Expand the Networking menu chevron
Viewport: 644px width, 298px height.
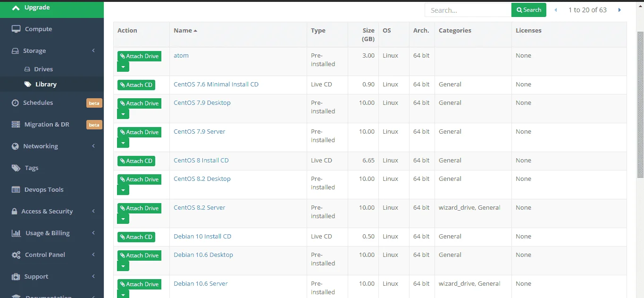pyautogui.click(x=93, y=146)
